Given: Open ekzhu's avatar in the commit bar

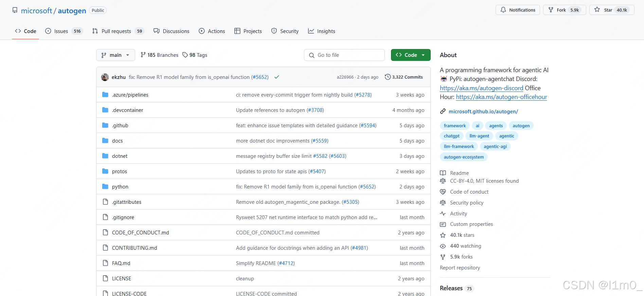Looking at the screenshot, I should coord(105,77).
